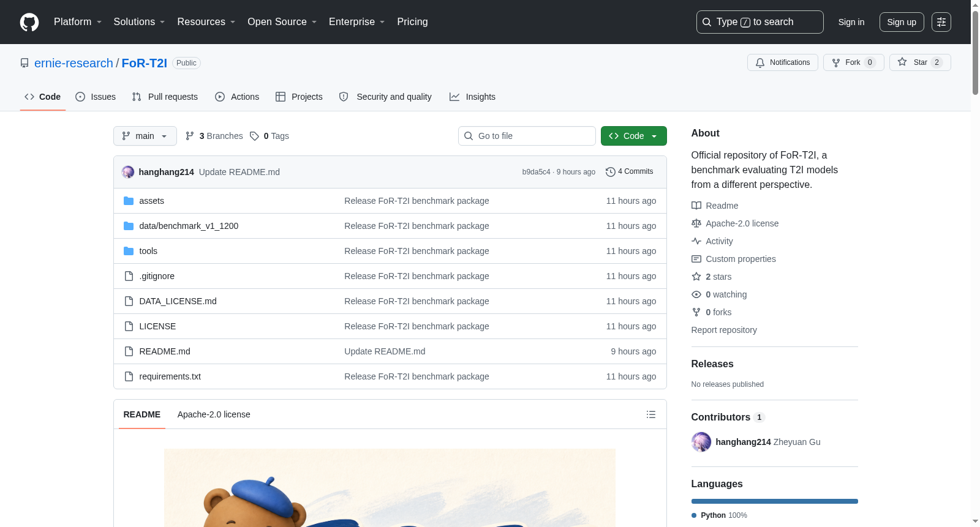Click the Sign up button
Viewport: 980px width, 527px height.
click(x=902, y=22)
